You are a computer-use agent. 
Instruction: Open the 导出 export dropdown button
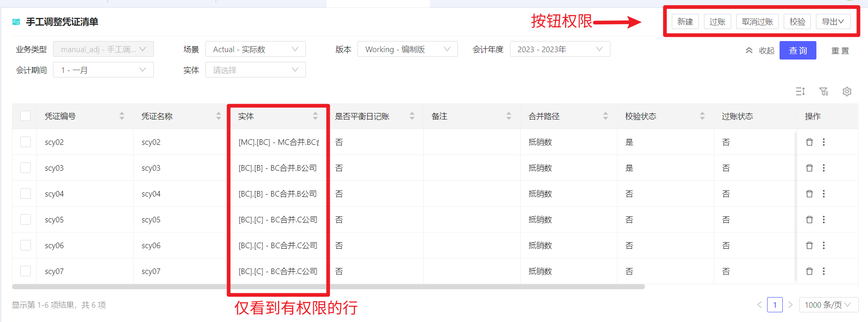[833, 22]
